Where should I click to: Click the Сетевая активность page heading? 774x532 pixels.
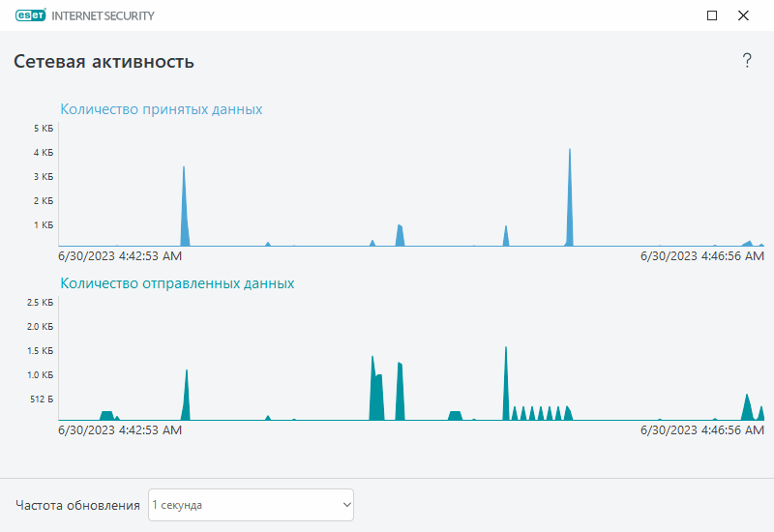104,62
